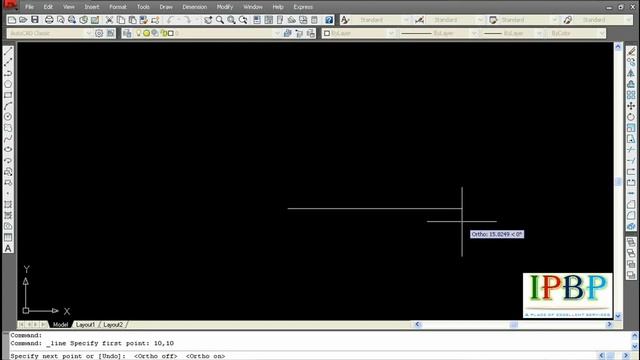This screenshot has width=640, height=360.
Task: Expand the layer control dropdown
Action: tap(278, 33)
